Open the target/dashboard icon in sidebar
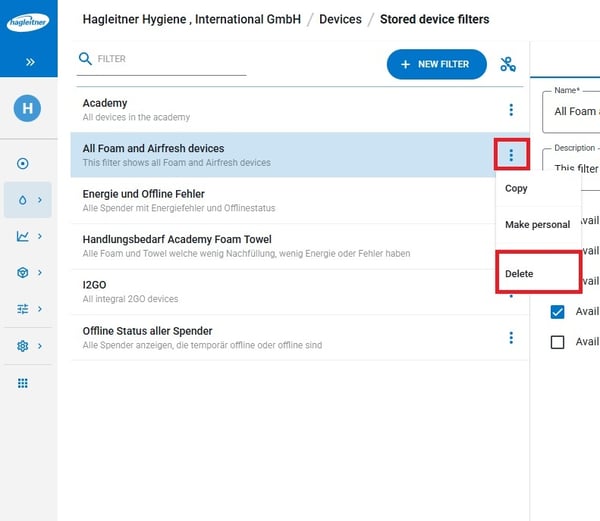 tap(23, 163)
